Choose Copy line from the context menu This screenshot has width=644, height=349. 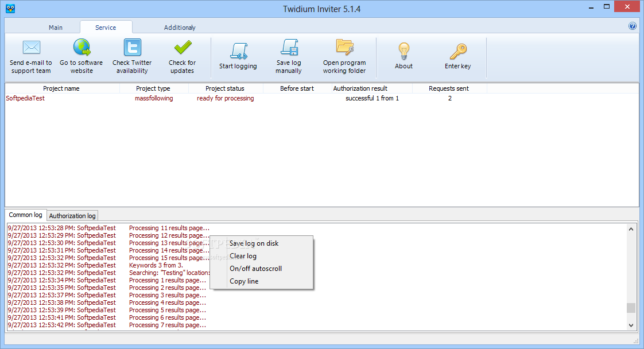click(262, 281)
